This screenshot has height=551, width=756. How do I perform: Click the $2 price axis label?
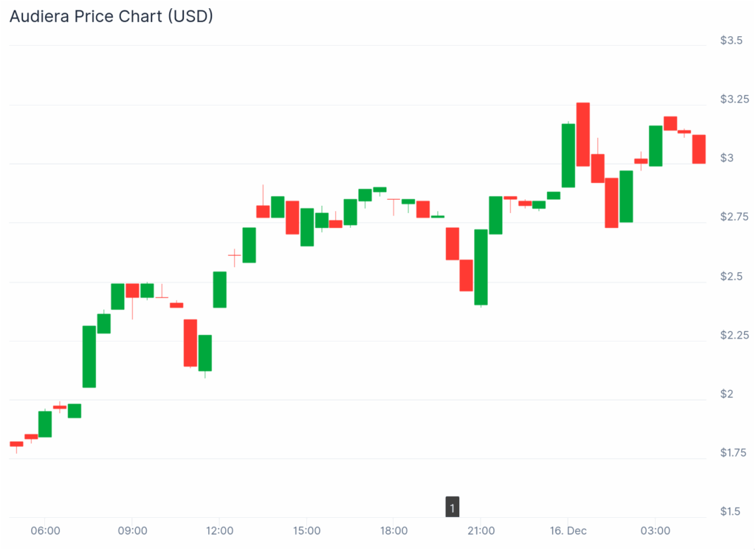tap(727, 393)
